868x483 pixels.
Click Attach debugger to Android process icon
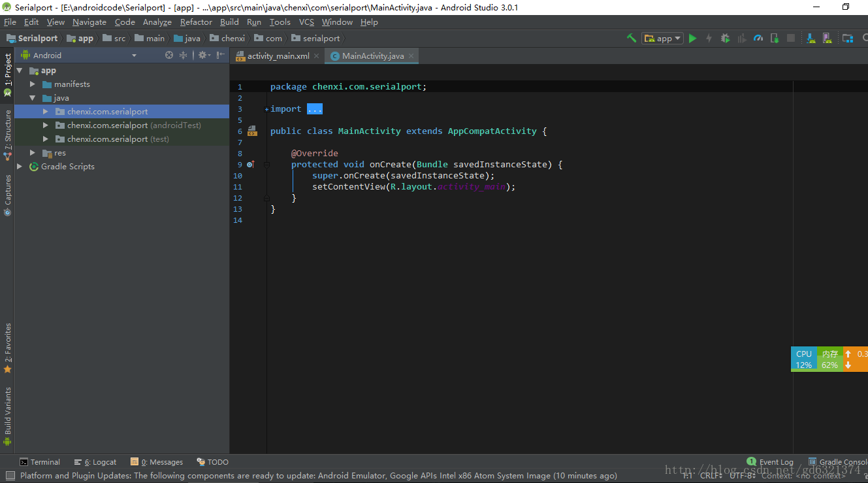point(775,38)
